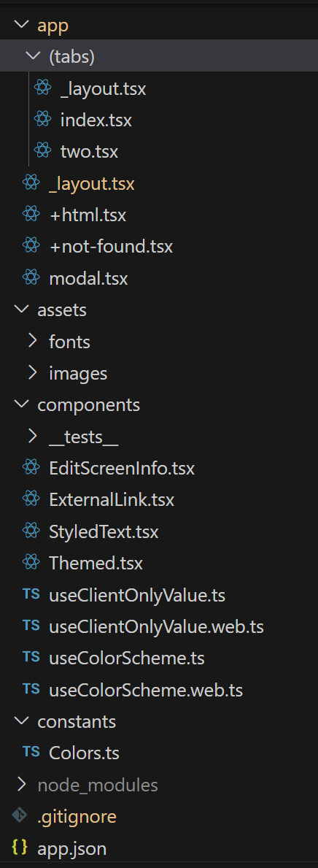
Task: Open modal.tsx file
Action: 88,278
